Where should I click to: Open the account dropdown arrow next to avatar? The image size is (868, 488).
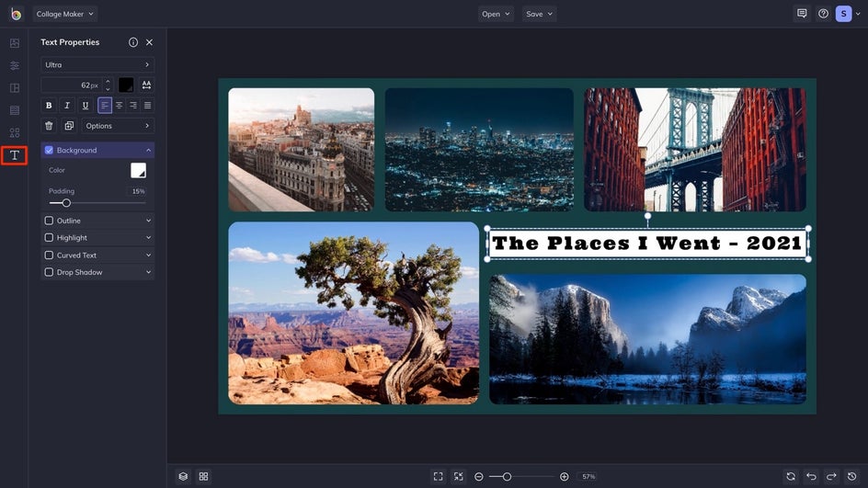(x=858, y=14)
